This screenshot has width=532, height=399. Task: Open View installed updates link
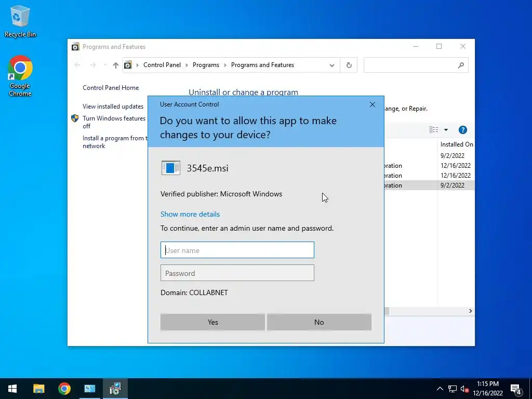(113, 106)
